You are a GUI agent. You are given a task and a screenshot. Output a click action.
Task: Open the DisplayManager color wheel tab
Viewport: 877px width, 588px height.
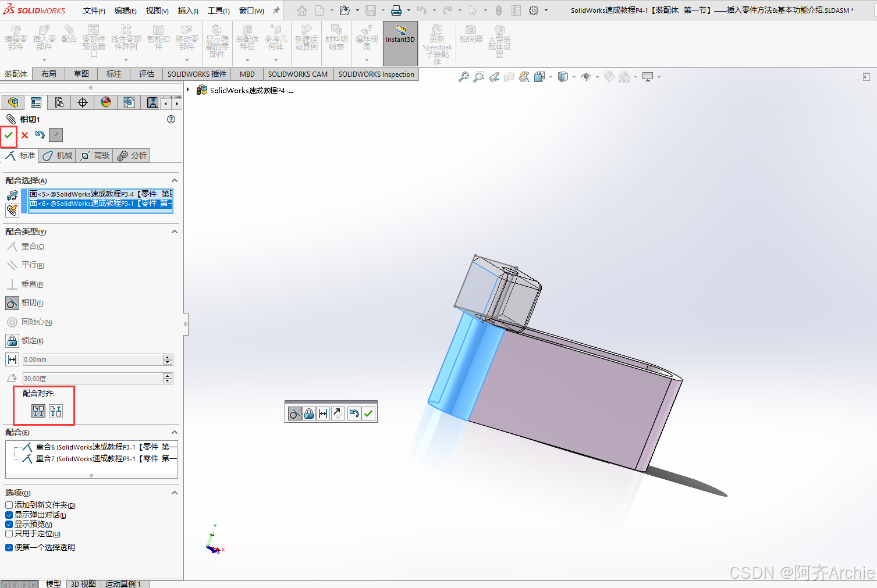(x=106, y=102)
